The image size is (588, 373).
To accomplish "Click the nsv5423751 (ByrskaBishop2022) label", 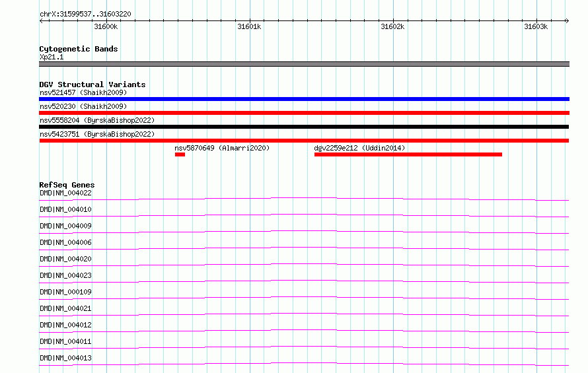I will 97,134.
